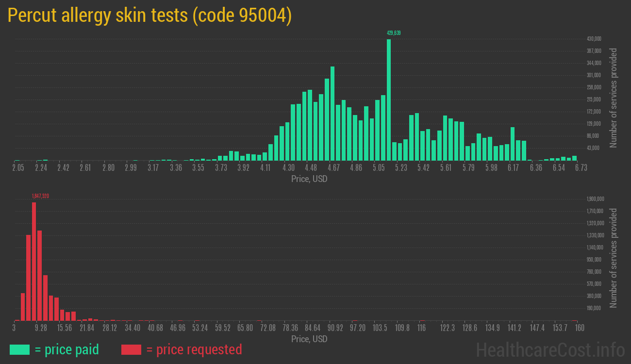631x364 pixels.
Task: Click the green price paid legend swatch
Action: tap(19, 349)
